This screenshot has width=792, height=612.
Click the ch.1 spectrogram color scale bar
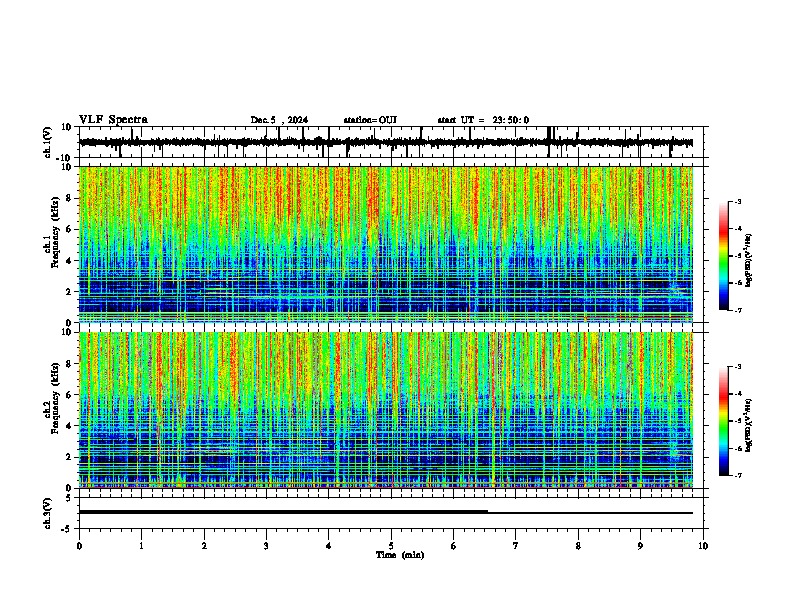pos(724,256)
